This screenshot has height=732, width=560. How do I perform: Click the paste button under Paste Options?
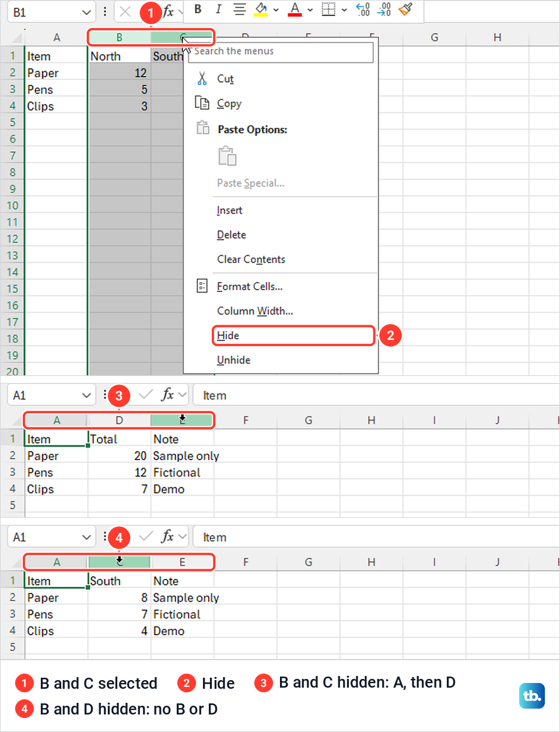click(x=227, y=156)
